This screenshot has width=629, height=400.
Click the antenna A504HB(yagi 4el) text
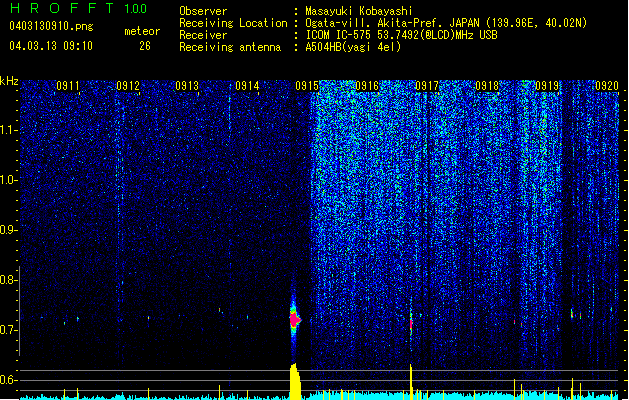click(353, 47)
